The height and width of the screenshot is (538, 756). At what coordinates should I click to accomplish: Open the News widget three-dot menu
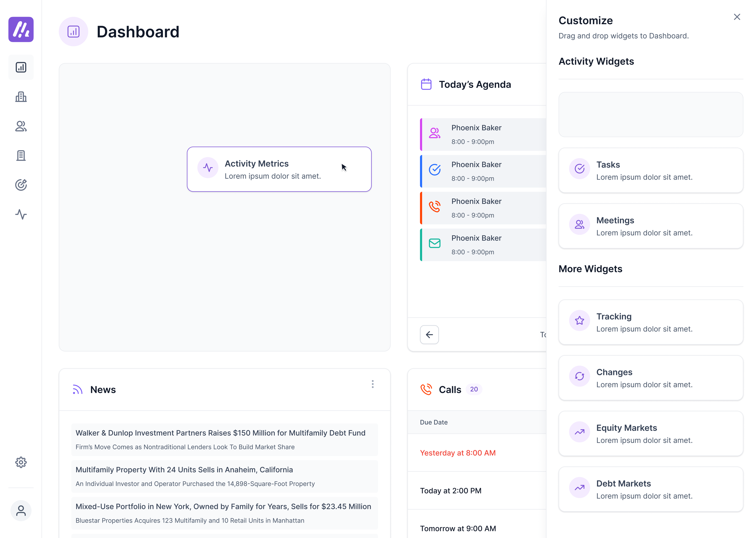[372, 384]
